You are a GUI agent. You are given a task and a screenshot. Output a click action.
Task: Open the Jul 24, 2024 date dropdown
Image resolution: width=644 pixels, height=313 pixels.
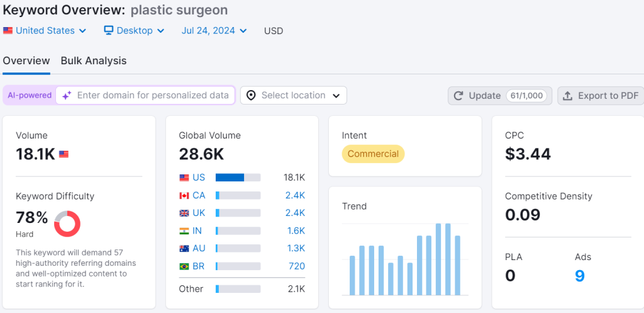click(214, 30)
